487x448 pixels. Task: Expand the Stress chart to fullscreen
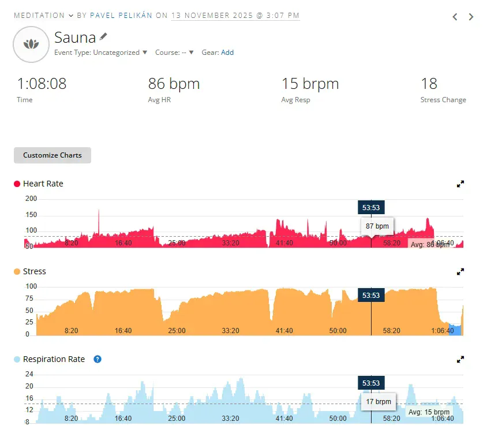tap(460, 271)
